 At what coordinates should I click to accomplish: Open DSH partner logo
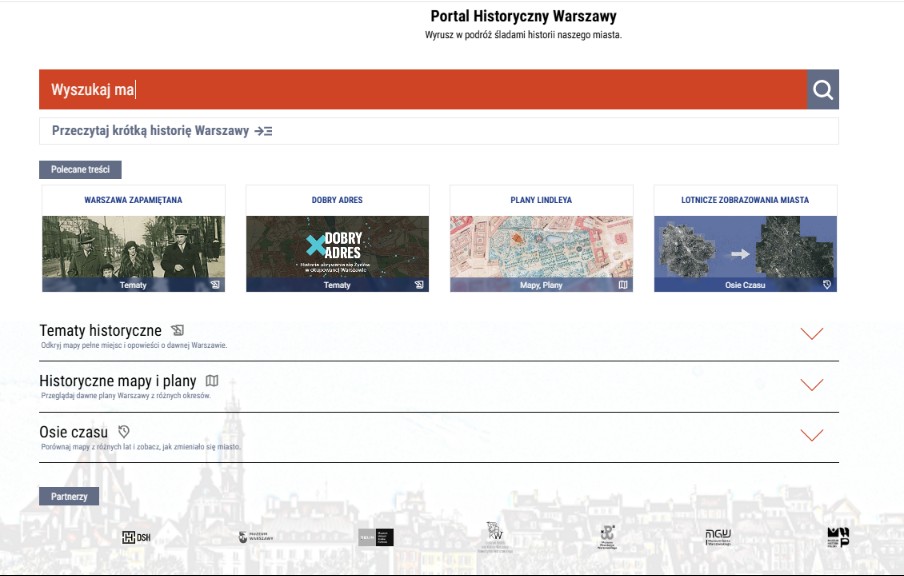pyautogui.click(x=136, y=537)
